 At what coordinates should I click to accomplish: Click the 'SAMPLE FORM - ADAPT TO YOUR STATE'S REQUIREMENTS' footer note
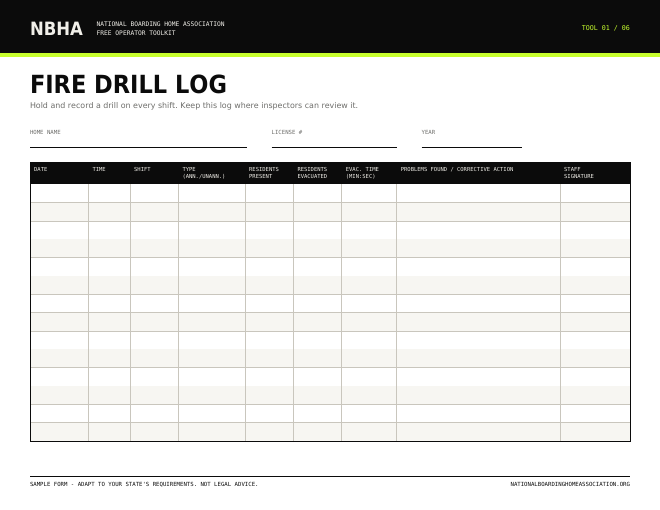(144, 484)
